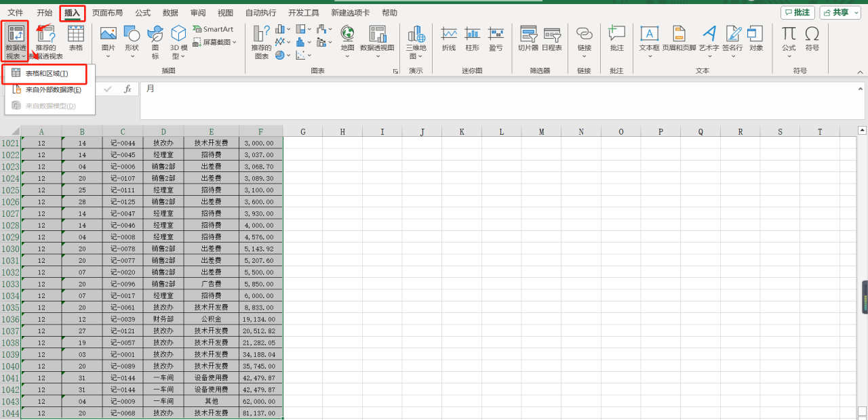
Task: Click the vertical scrollbar up arrow
Action: [x=862, y=130]
